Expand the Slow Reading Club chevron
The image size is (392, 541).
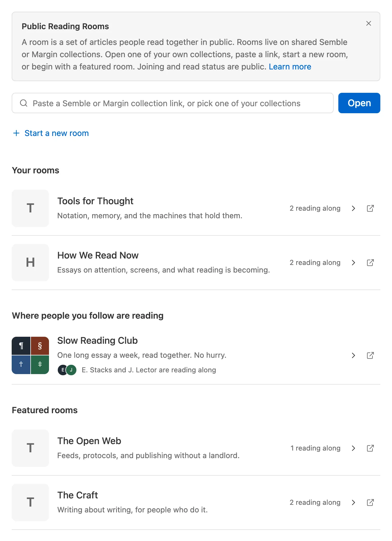353,355
